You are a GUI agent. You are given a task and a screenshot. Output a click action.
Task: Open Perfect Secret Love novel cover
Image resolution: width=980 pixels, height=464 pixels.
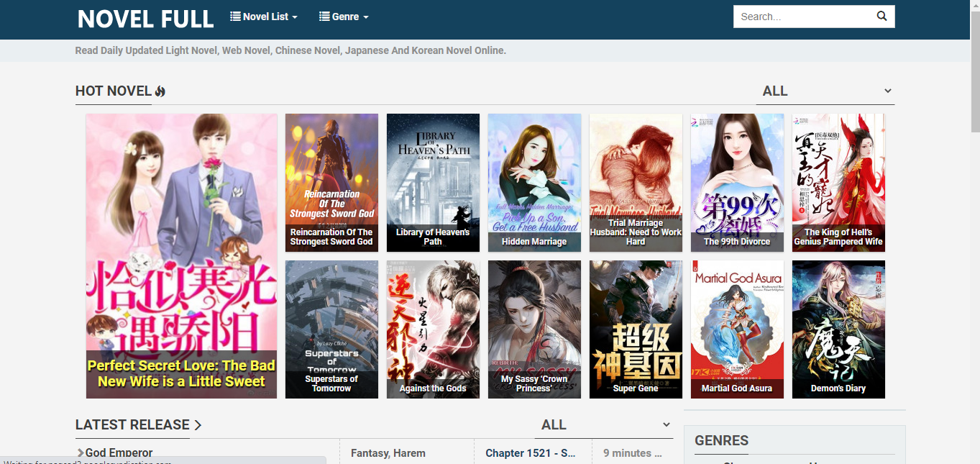181,256
